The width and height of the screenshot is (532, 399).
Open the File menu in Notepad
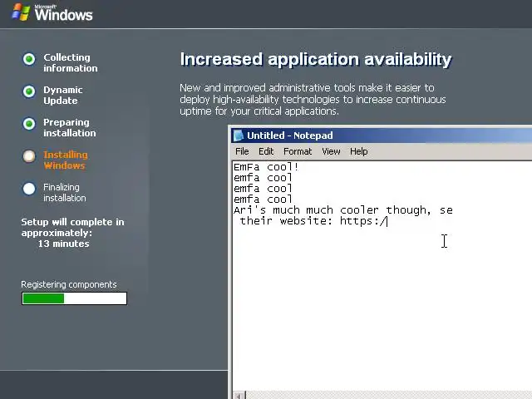click(242, 151)
